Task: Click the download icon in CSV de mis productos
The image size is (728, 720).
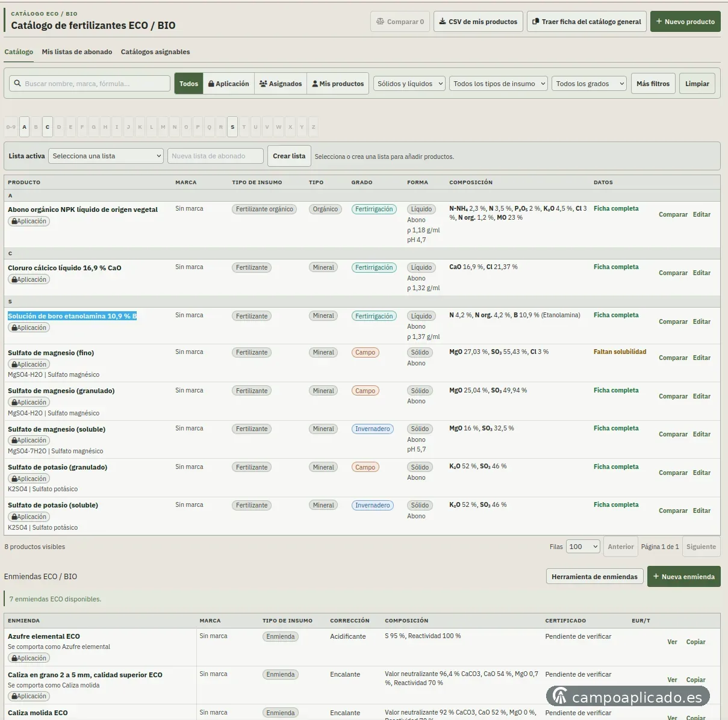Action: pyautogui.click(x=443, y=22)
